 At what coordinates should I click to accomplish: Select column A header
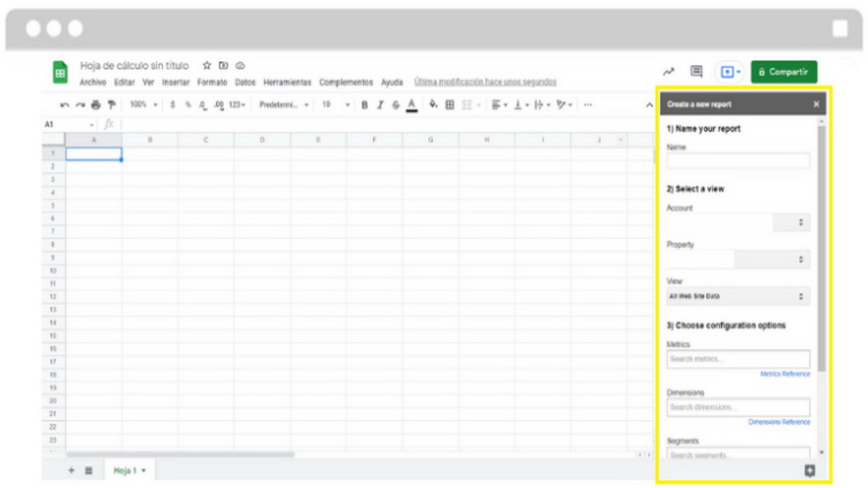click(x=94, y=140)
